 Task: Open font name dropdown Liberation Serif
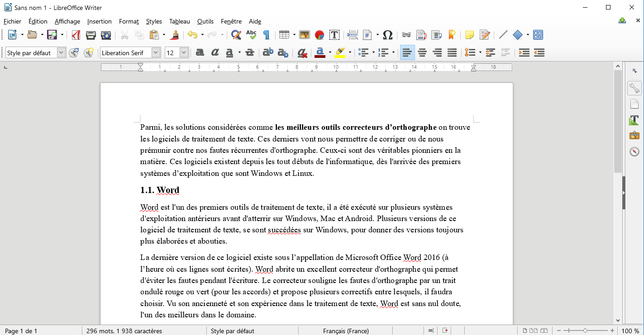(156, 53)
